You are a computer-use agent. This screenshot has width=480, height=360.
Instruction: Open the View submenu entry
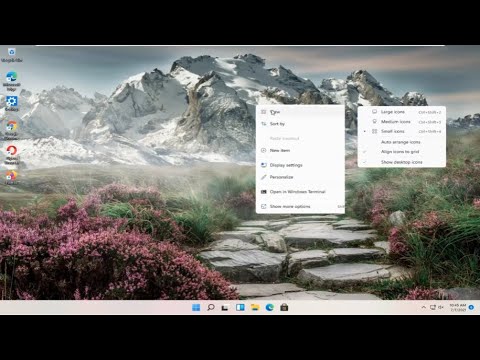[300, 112]
